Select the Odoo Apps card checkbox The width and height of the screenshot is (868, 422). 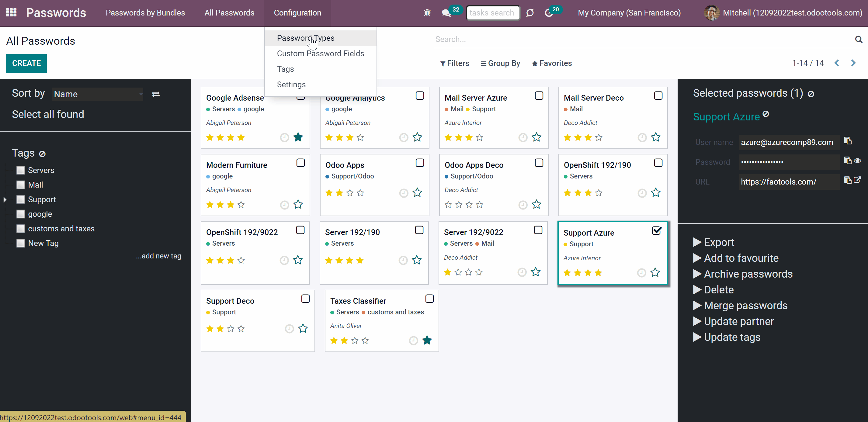point(419,163)
